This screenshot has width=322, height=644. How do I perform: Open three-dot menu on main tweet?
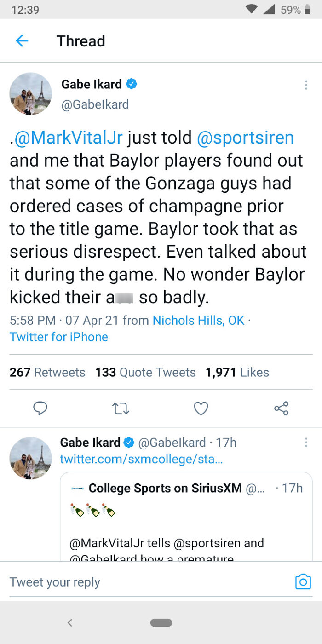(x=306, y=85)
